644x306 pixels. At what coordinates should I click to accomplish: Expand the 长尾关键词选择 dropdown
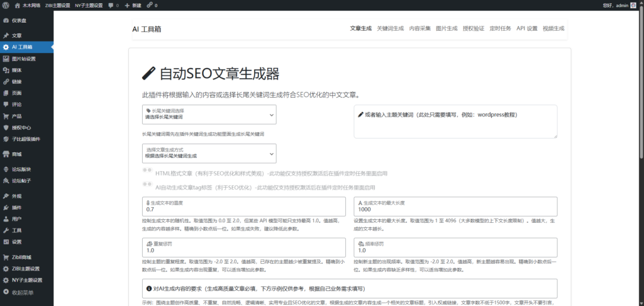pos(209,114)
